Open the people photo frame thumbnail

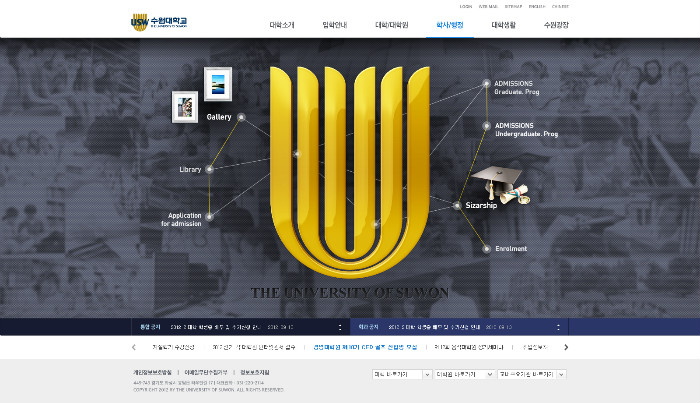(x=185, y=107)
